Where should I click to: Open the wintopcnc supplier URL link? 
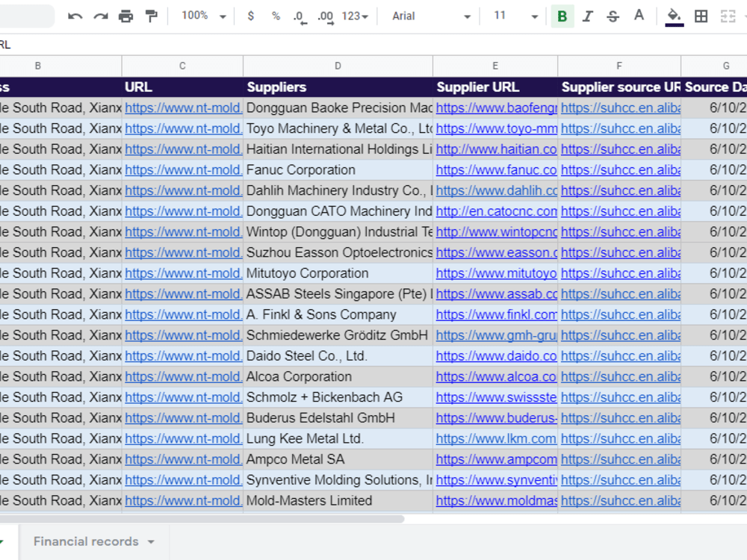point(496,232)
